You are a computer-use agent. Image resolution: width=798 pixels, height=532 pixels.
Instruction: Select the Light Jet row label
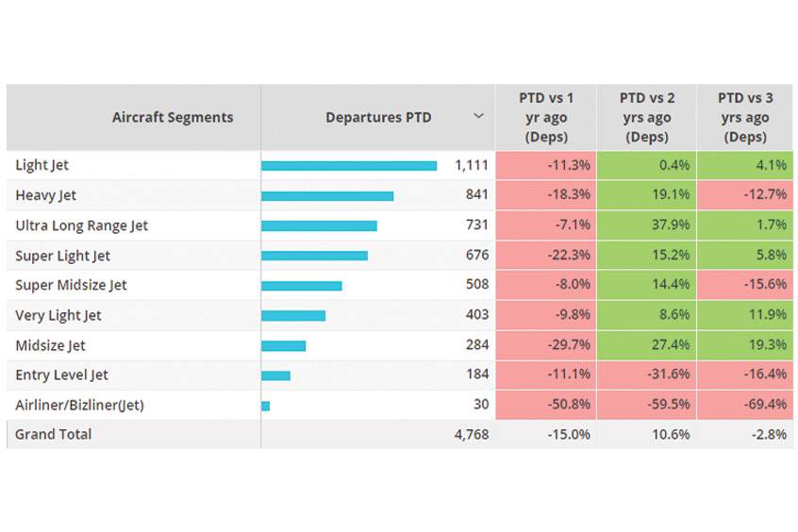(42, 165)
